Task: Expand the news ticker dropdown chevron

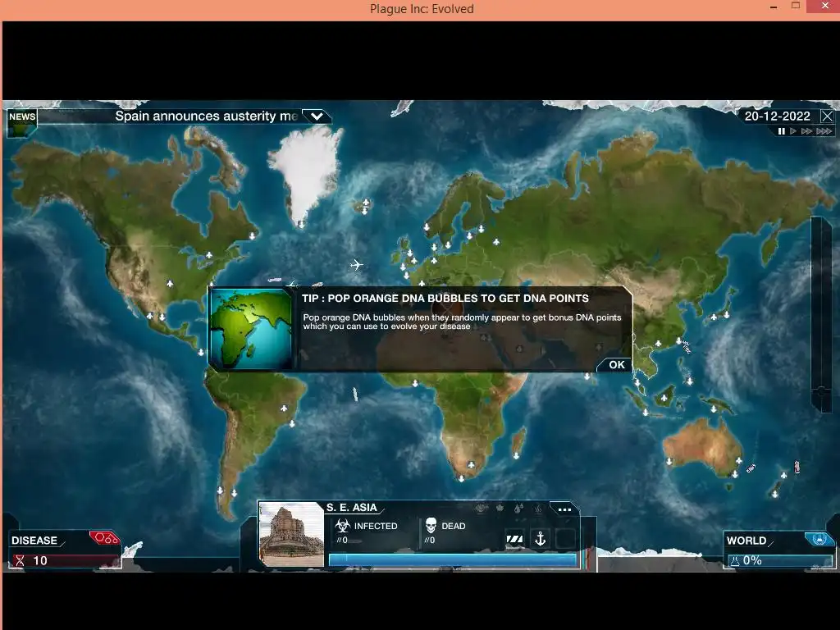Action: coord(317,116)
